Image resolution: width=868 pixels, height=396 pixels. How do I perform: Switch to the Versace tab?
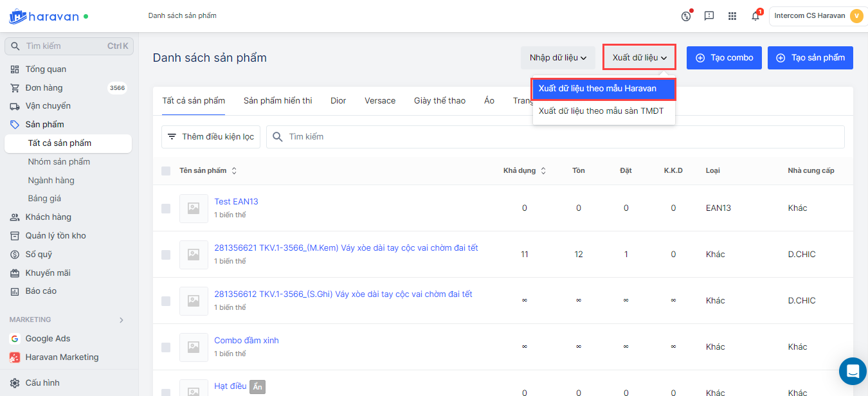pyautogui.click(x=380, y=101)
